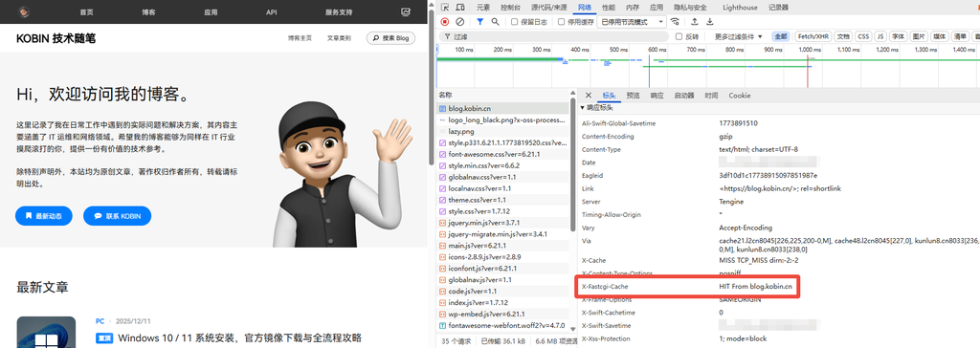This screenshot has height=348, width=980.
Task: Toggle the blue filter funnel icon
Action: [x=480, y=21]
